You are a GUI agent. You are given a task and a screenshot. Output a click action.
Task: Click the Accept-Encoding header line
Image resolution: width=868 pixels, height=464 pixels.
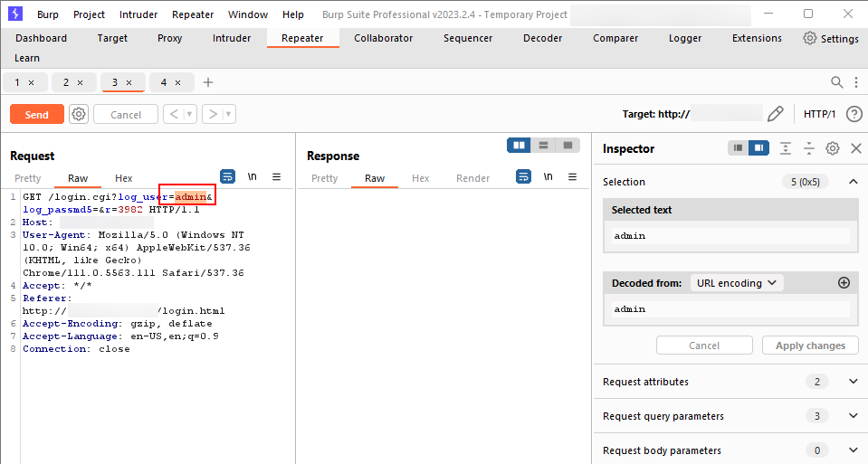(x=118, y=324)
